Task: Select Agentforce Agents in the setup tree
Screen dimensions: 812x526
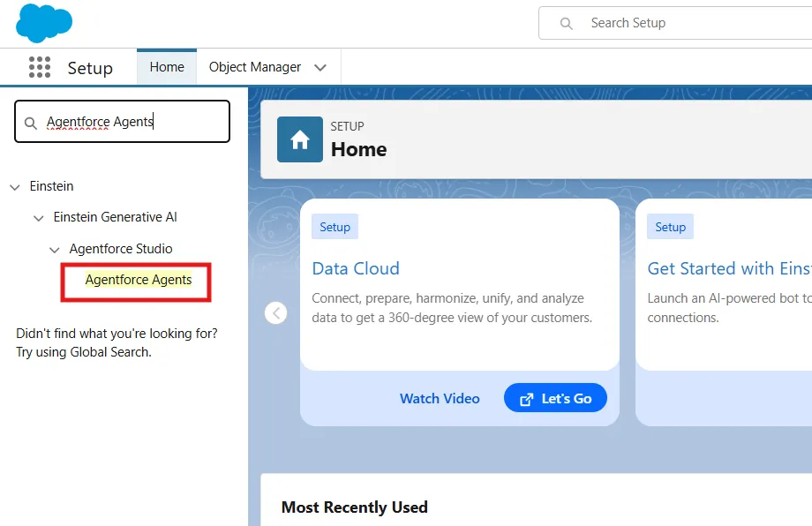Action: [139, 280]
